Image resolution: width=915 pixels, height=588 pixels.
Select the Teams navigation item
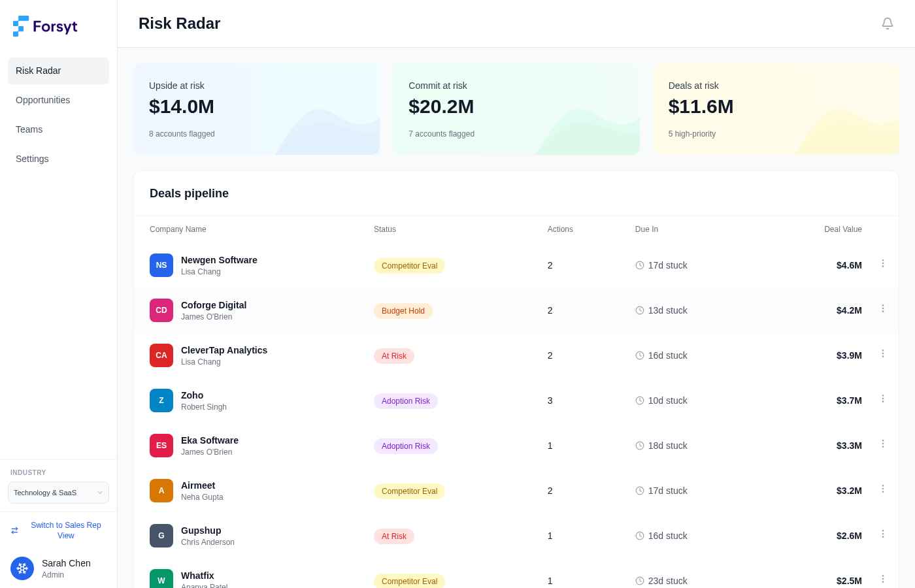click(29, 129)
